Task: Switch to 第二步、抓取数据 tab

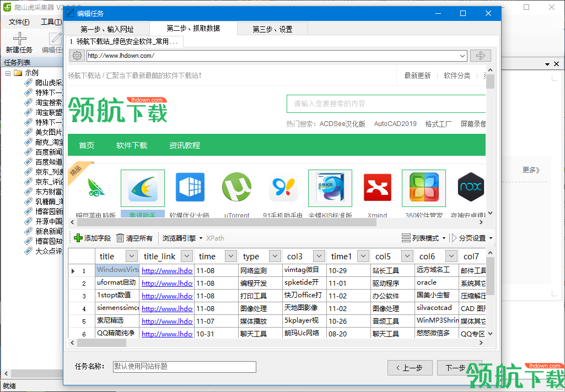Action: tap(193, 29)
